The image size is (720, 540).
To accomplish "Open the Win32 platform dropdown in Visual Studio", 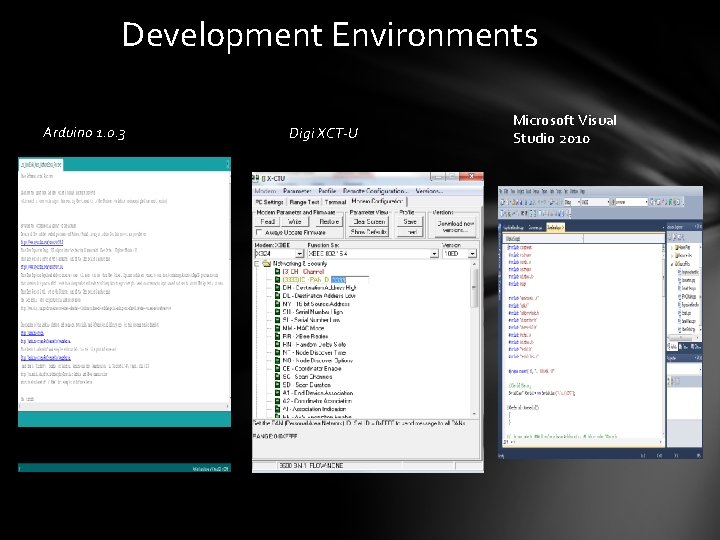I will [609, 202].
